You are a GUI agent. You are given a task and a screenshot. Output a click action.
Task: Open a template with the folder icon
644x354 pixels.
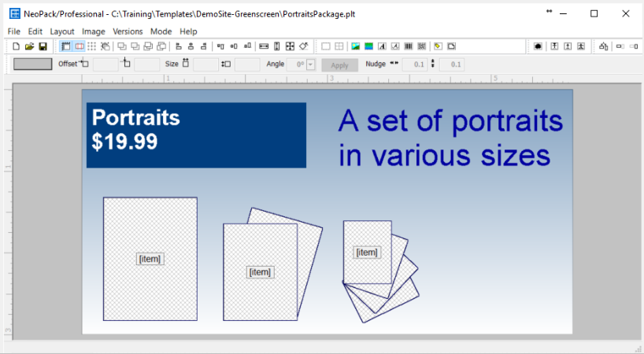pos(29,46)
